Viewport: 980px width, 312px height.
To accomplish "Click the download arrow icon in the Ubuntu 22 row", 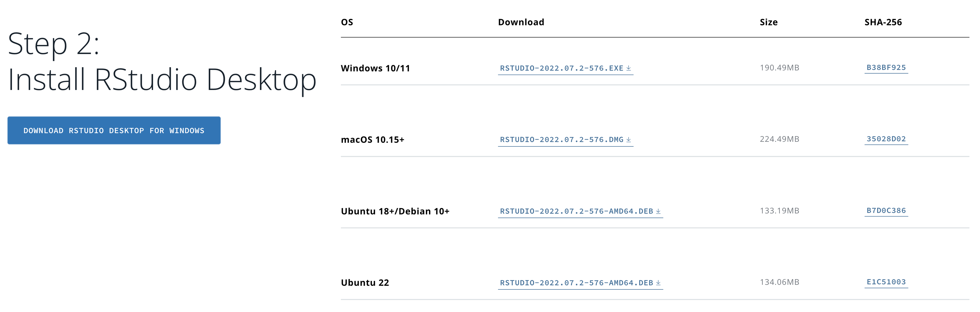I will click(658, 283).
